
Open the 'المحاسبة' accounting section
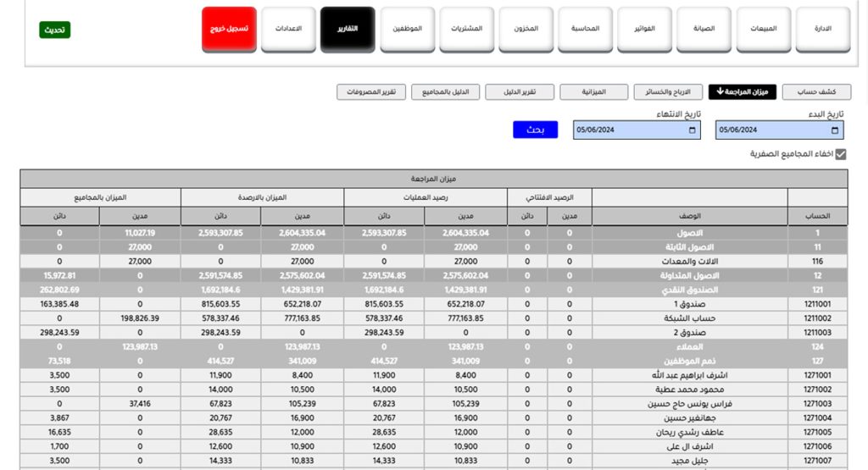(585, 29)
